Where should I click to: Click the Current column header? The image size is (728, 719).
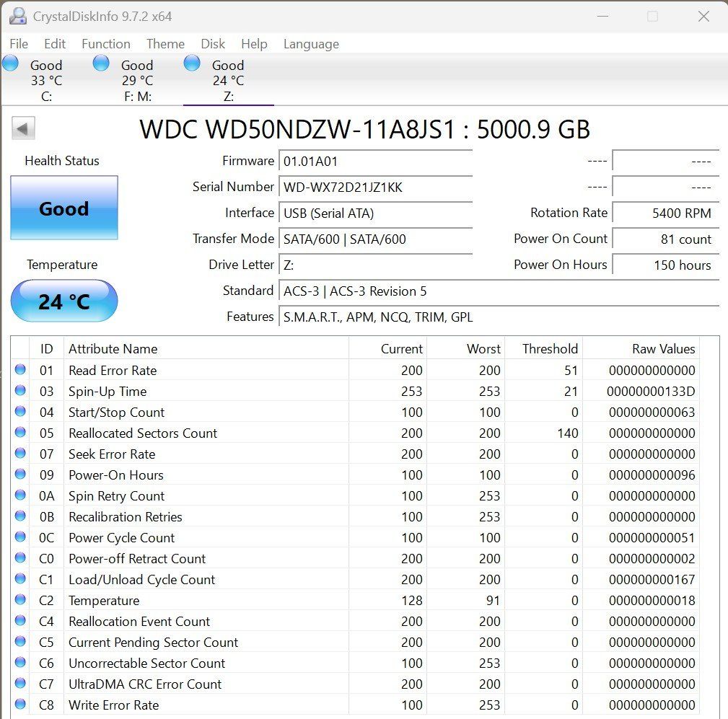click(x=387, y=348)
